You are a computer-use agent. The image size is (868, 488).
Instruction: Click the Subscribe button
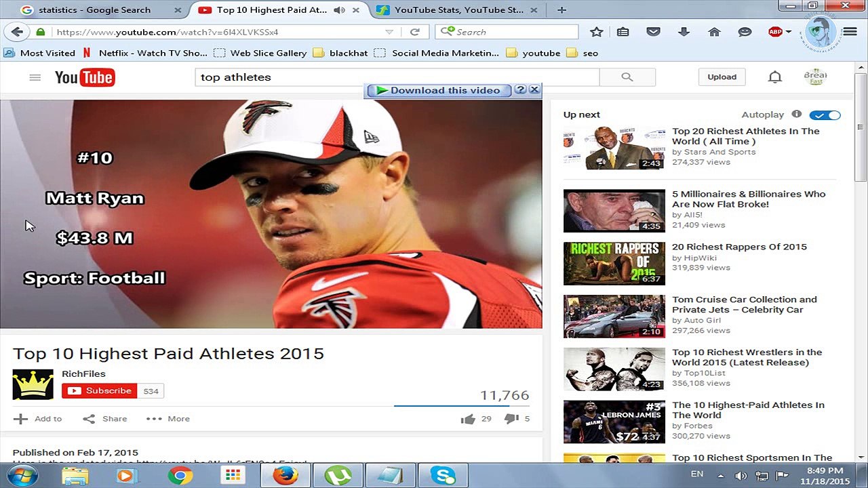coord(100,391)
